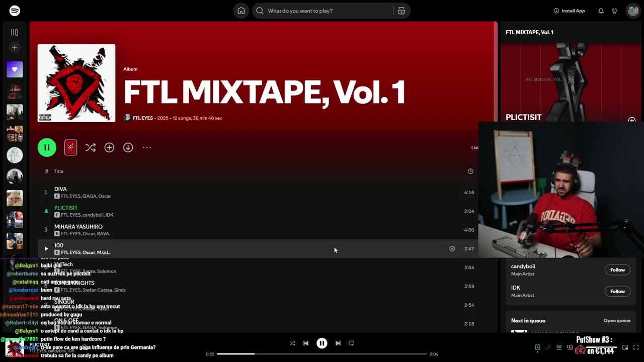Open PLICTISIT title in Now Playing panel
The width and height of the screenshot is (644, 362).
pyautogui.click(x=523, y=117)
